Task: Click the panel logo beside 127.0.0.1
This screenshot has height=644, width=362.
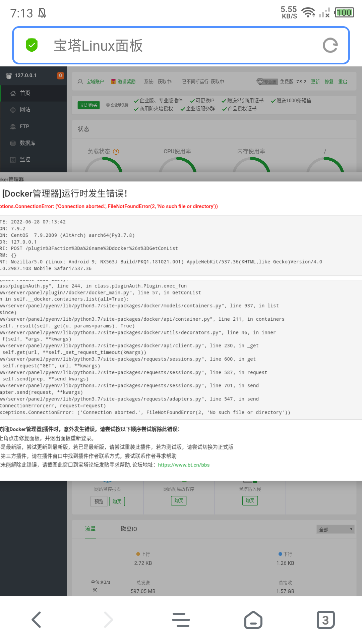Action: click(x=9, y=76)
